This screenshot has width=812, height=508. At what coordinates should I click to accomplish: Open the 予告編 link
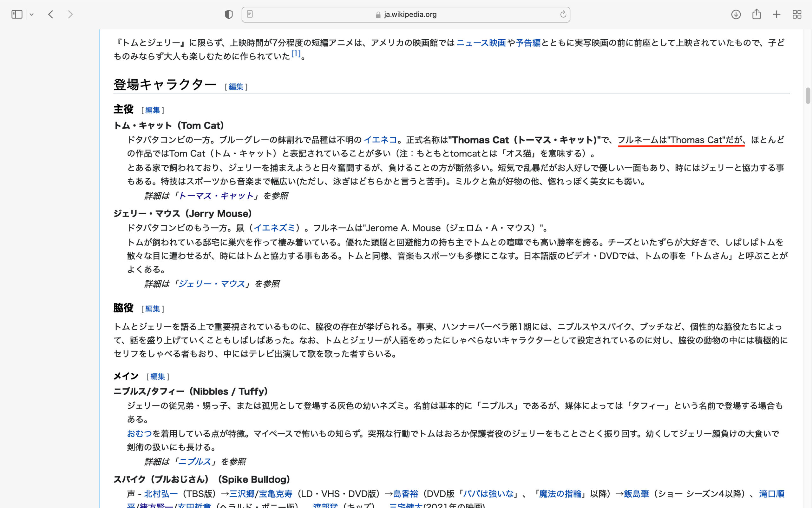(528, 43)
